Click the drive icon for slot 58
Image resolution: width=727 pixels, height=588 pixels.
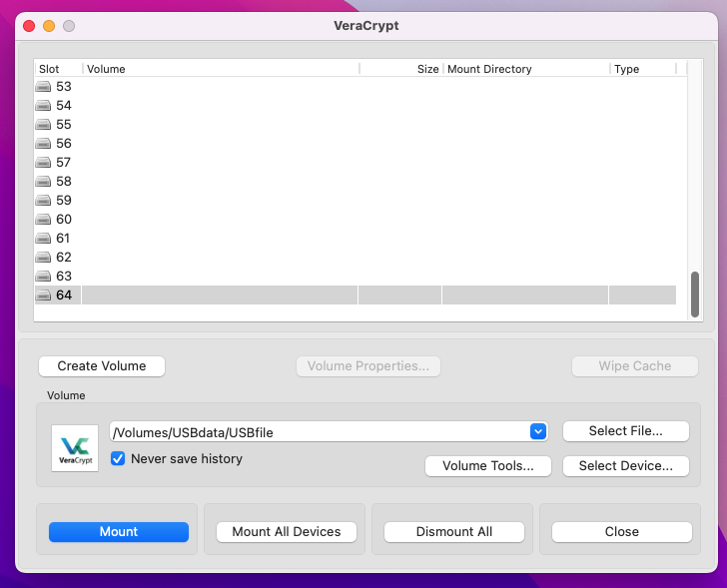43,182
